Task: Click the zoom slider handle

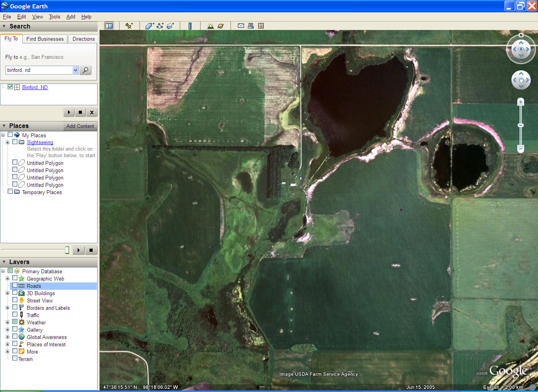Action: point(521,125)
